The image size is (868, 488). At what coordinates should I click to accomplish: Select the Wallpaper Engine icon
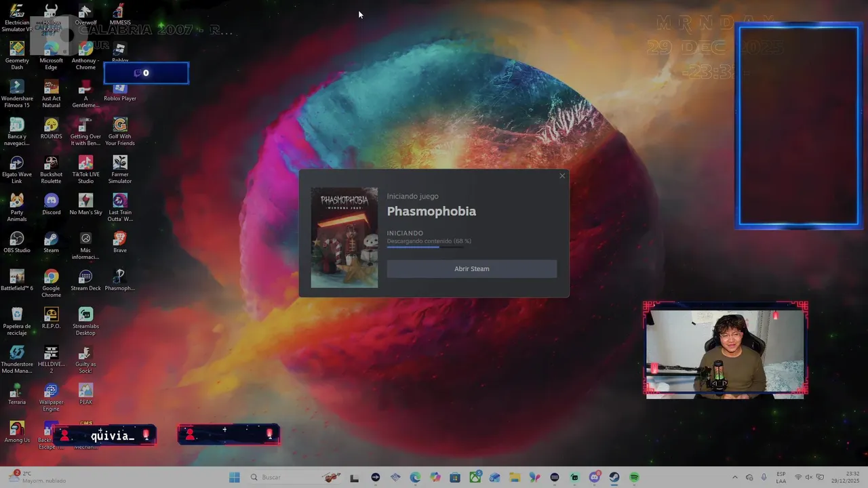51,398
